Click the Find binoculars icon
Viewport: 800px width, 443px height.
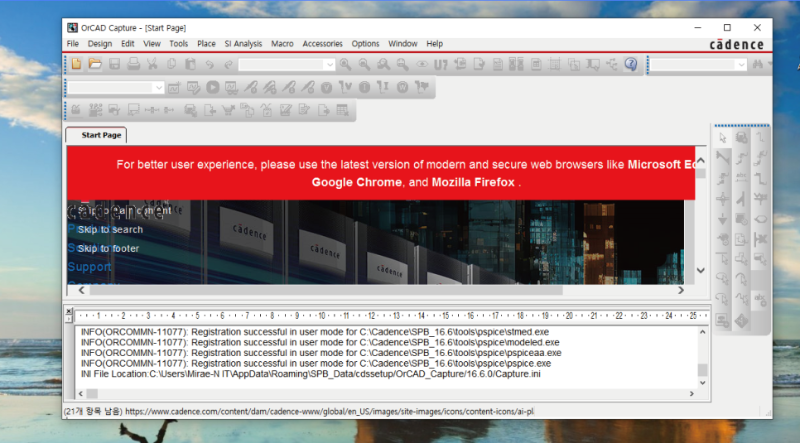coord(758,64)
